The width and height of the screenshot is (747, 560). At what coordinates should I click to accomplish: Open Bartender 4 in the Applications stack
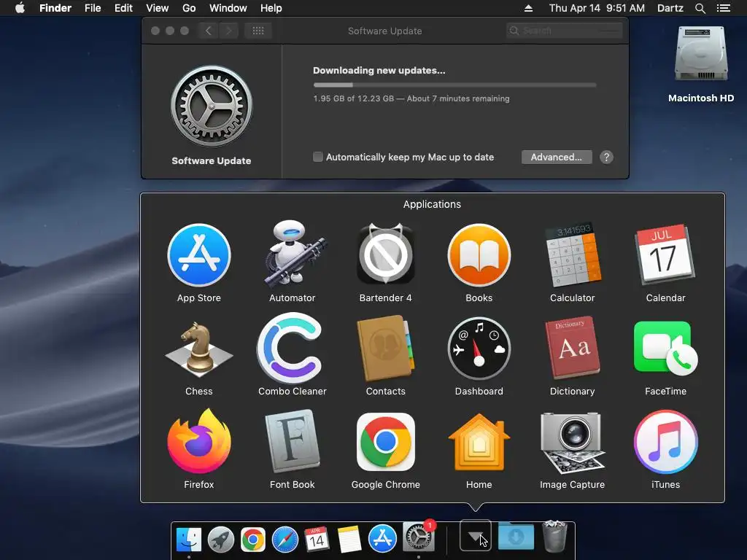click(x=385, y=254)
